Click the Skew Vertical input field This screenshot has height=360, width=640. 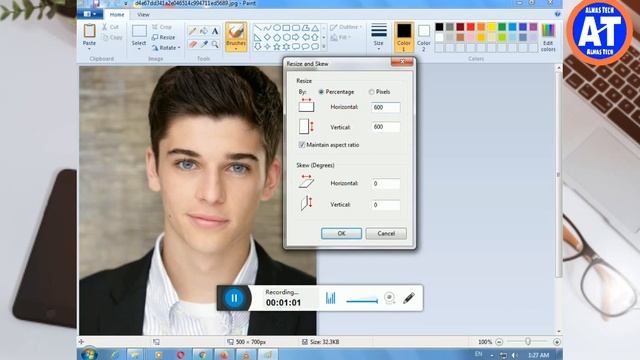[386, 204]
